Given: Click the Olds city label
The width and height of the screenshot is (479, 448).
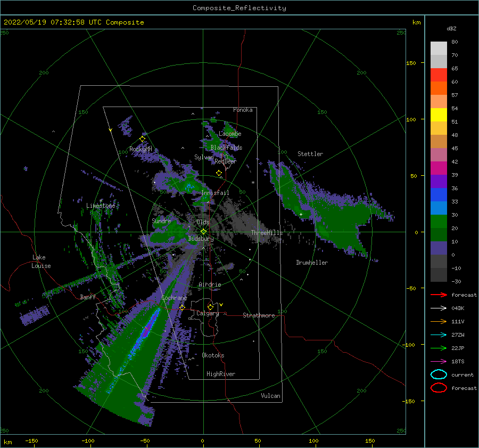Looking at the screenshot, I should click(x=203, y=222).
